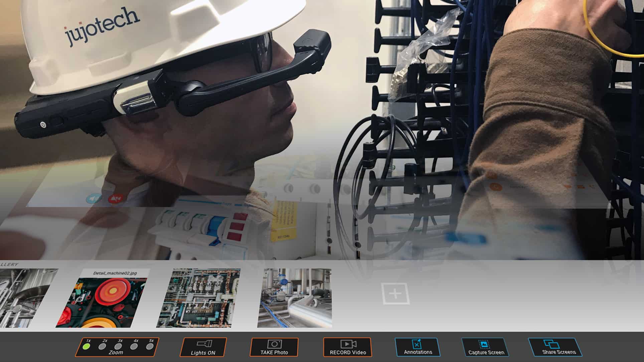The width and height of the screenshot is (644, 362).
Task: Select the 4x zoom level
Action: click(x=134, y=346)
